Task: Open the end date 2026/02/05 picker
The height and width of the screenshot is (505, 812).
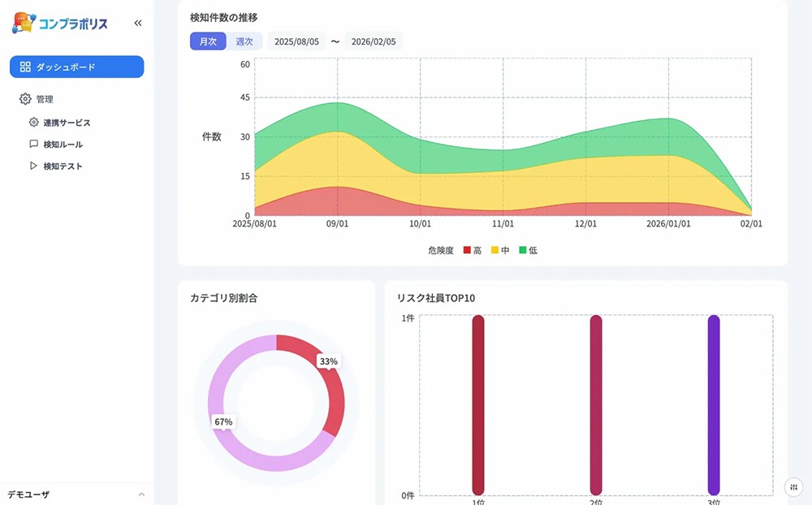Action: (x=374, y=41)
